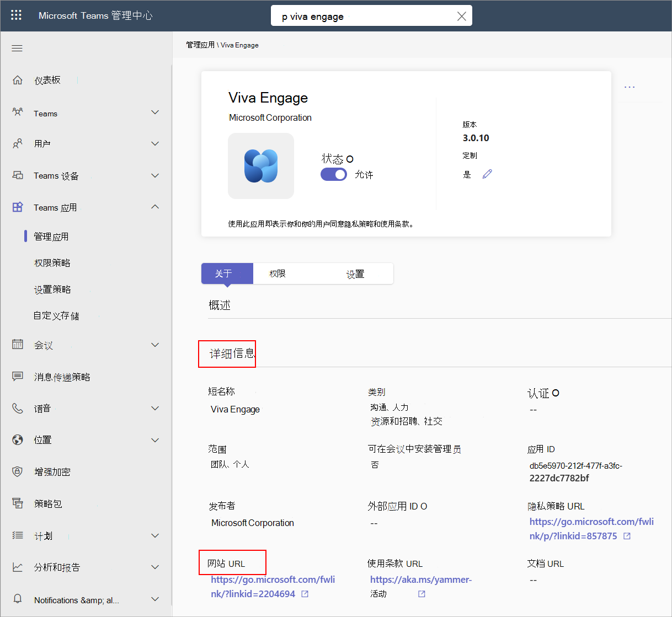Open external link icon for terms URL
This screenshot has width=672, height=617.
[422, 594]
